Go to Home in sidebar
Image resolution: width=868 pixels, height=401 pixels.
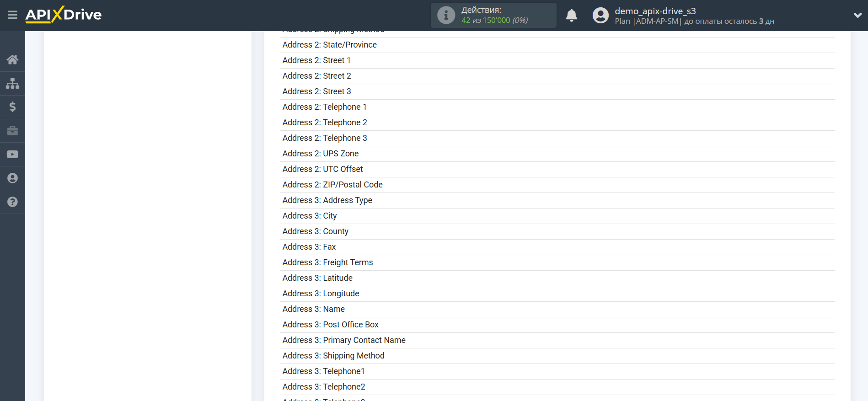pos(12,59)
